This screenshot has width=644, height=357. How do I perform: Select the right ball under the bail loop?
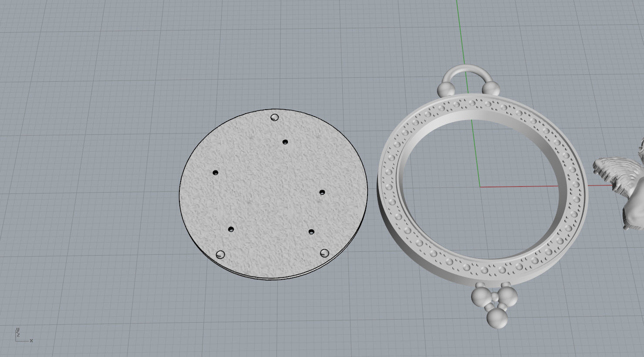click(x=491, y=89)
